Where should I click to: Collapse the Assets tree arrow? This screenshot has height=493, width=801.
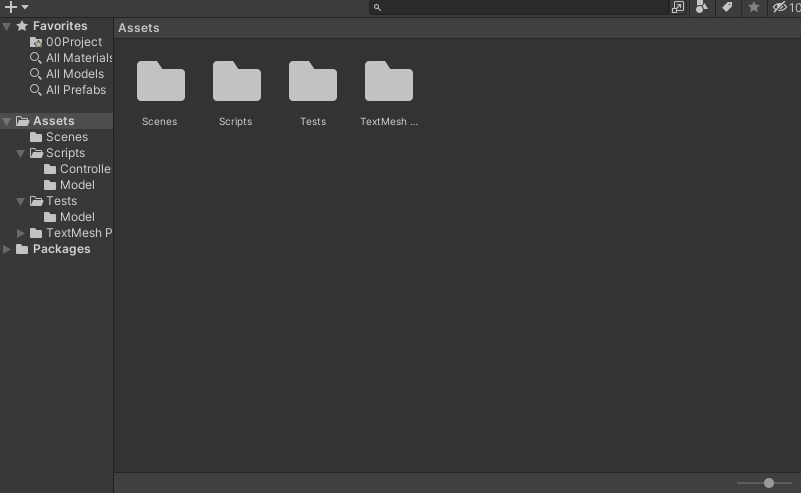(x=7, y=121)
